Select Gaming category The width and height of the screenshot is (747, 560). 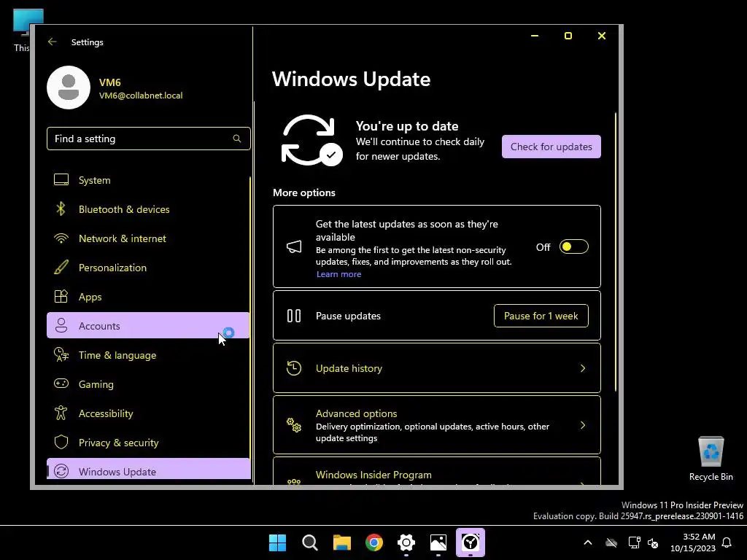(148, 384)
